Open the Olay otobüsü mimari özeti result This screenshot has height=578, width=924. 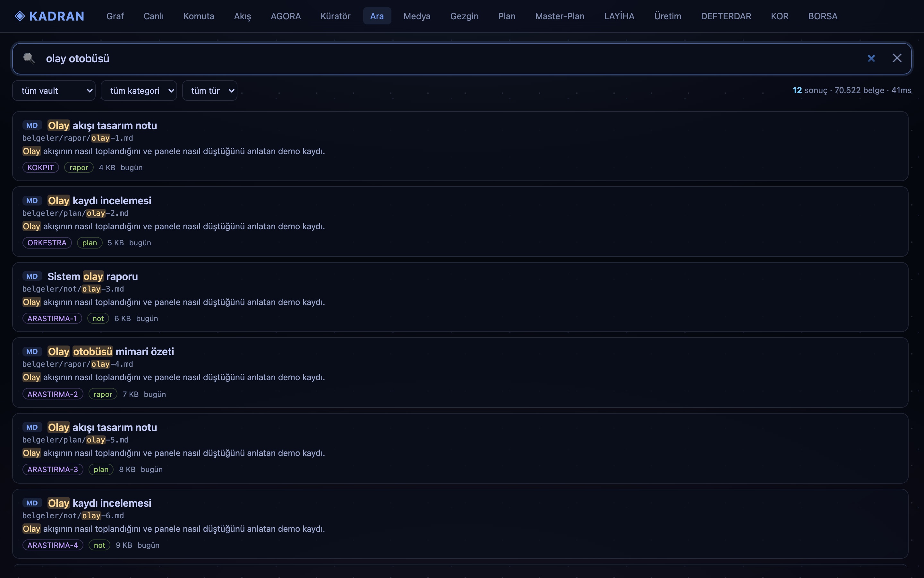coord(460,372)
